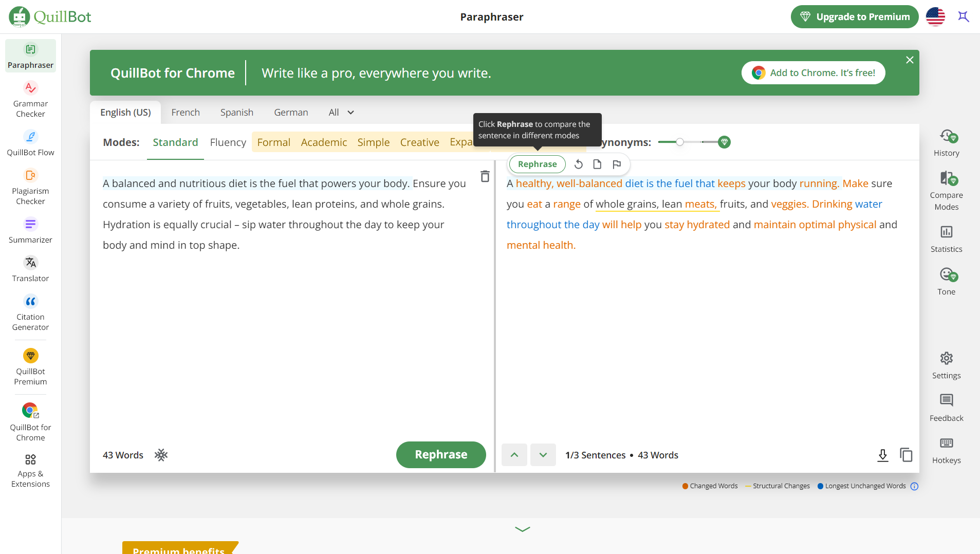Copy sentence from popup toolbar
Screen dimensions: 980x554
click(x=597, y=164)
